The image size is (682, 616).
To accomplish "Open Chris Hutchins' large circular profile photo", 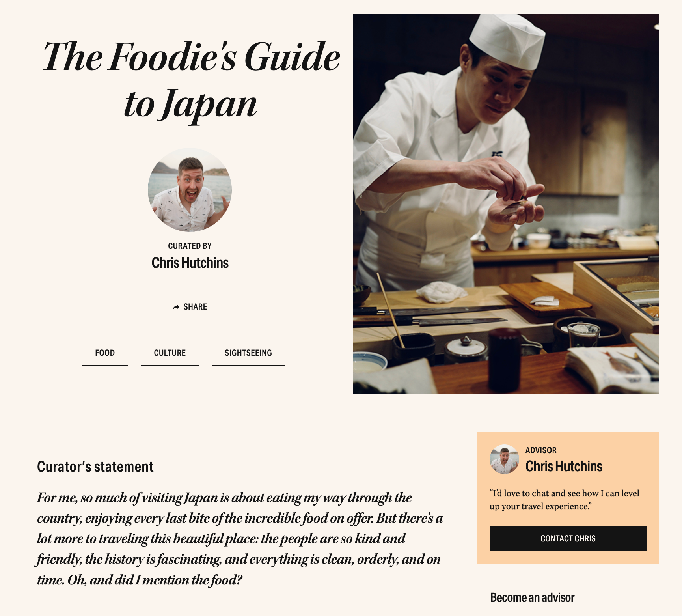I will [x=190, y=190].
